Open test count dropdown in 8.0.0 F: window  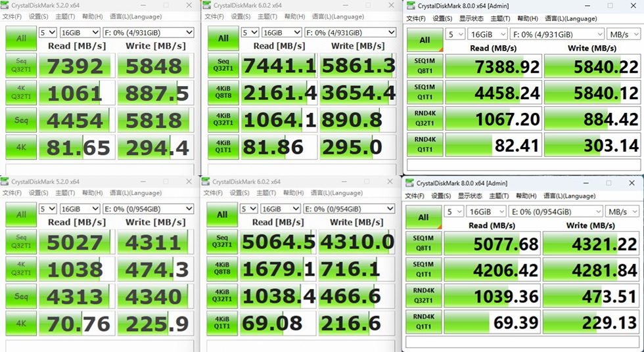pyautogui.click(x=455, y=34)
